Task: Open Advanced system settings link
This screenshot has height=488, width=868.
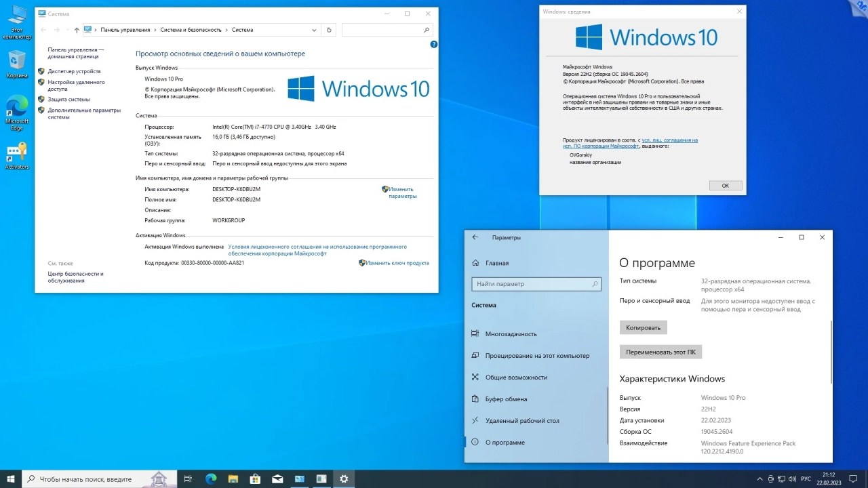Action: [84, 113]
